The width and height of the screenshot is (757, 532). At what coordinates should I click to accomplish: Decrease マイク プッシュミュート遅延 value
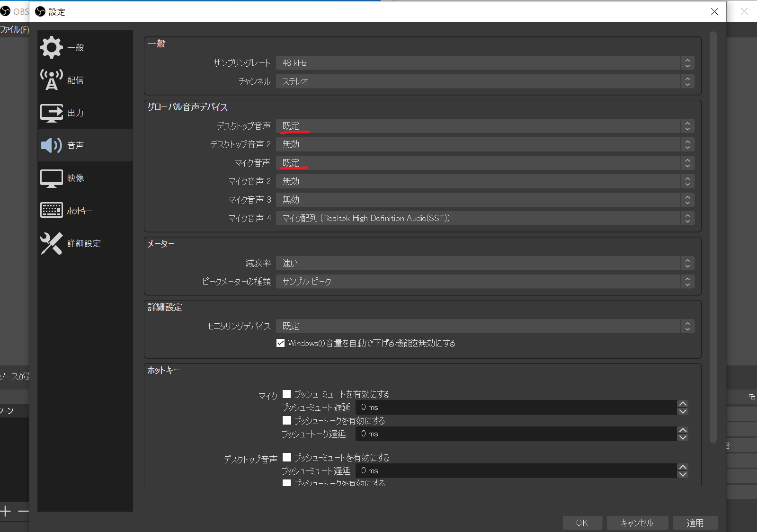tap(682, 411)
